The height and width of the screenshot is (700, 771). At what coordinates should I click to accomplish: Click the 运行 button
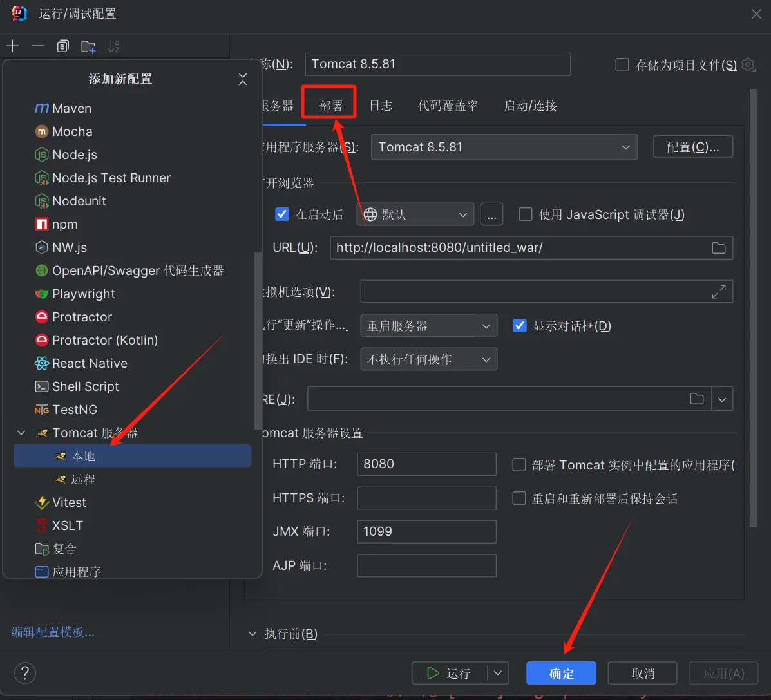[450, 673]
